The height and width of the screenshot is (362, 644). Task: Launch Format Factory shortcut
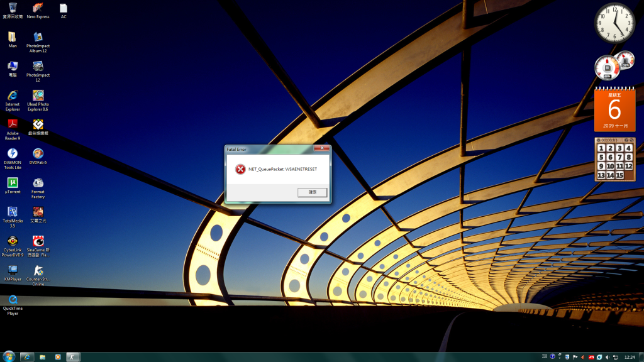[x=38, y=183]
